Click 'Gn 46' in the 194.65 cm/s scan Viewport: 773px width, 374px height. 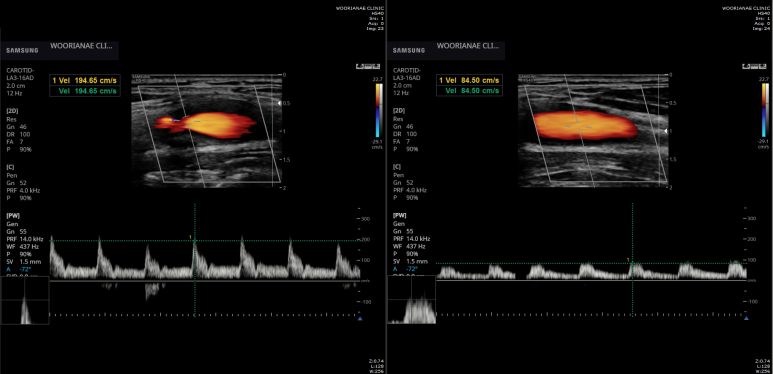[x=17, y=126]
